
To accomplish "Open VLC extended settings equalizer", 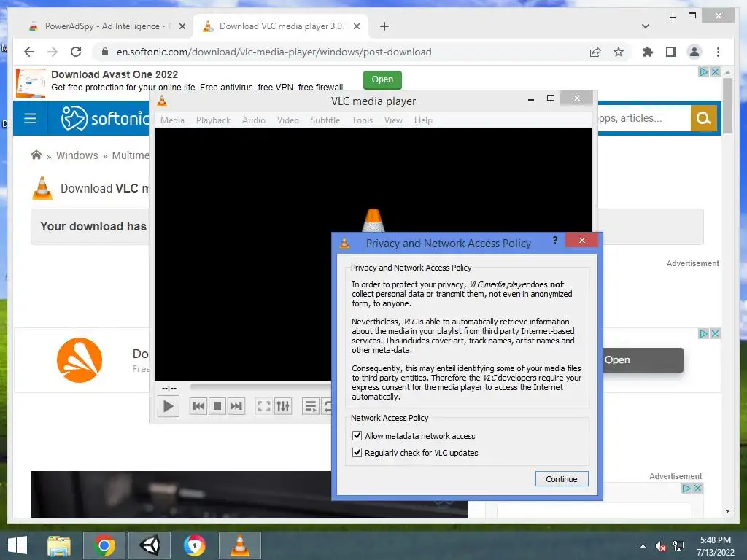I will coord(282,406).
